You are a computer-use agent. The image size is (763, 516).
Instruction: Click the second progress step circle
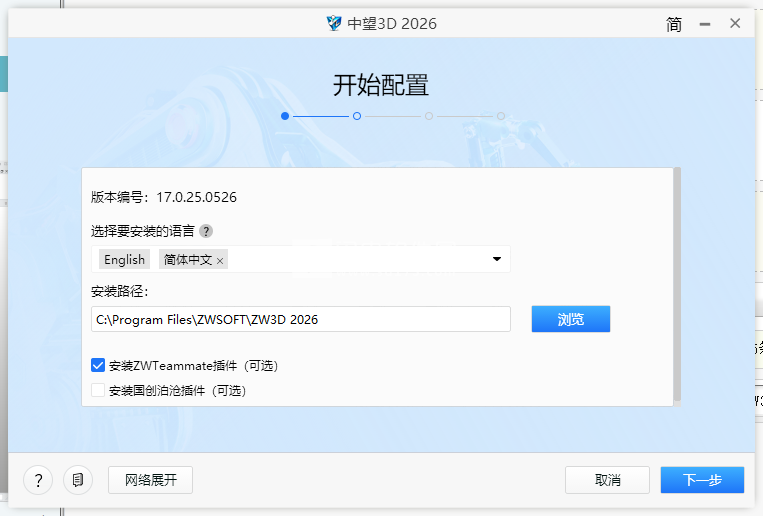[357, 116]
